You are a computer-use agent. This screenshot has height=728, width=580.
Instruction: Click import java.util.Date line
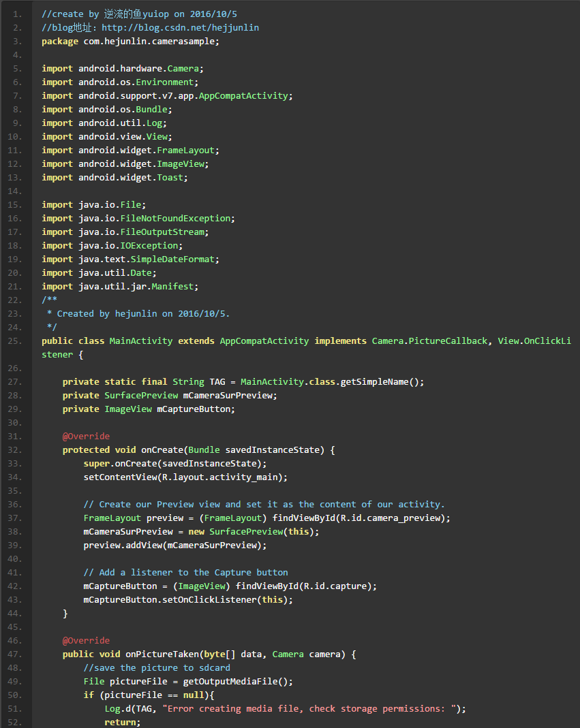point(99,273)
